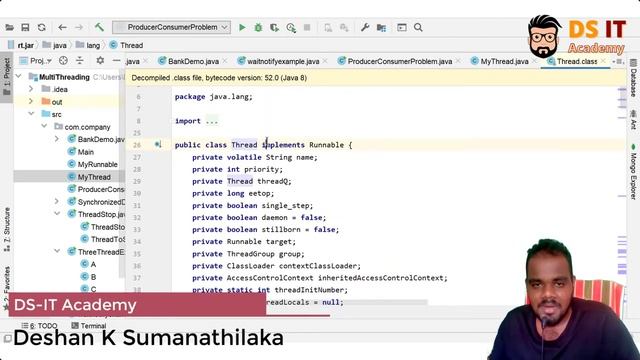Screen dimensions: 640x360
Task: Close the MyThread.java tab
Action: [534, 61]
